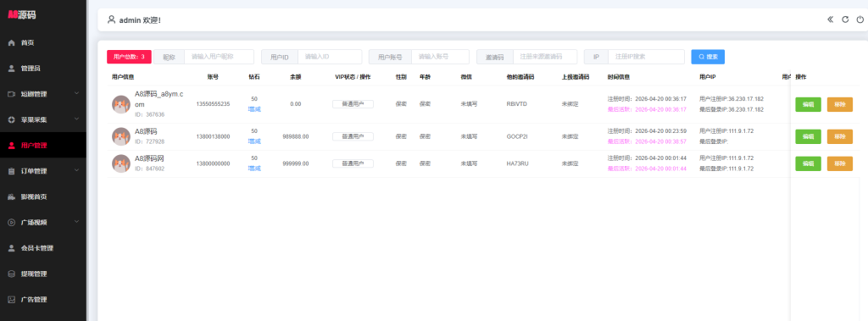The width and height of the screenshot is (868, 321).
Task: Select 用户管理 menu item
Action: pyautogui.click(x=43, y=146)
